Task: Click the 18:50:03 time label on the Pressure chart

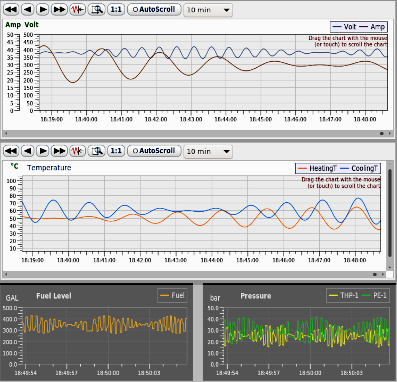Action: 351,373
